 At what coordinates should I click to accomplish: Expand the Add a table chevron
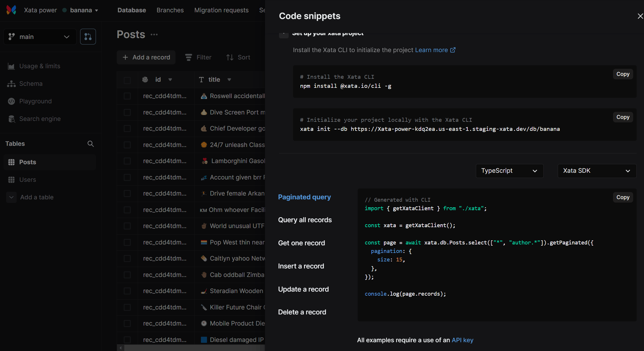[11, 197]
